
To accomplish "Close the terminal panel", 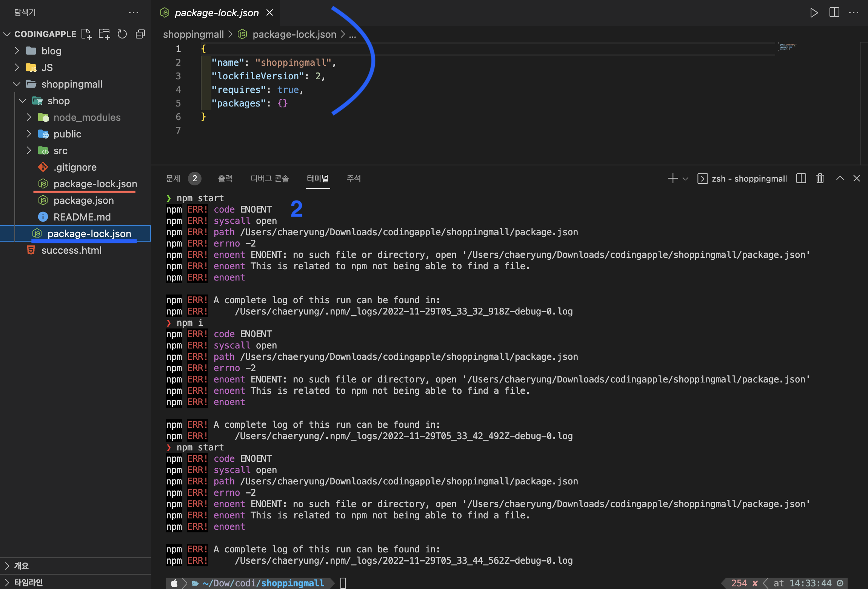I will point(857,178).
